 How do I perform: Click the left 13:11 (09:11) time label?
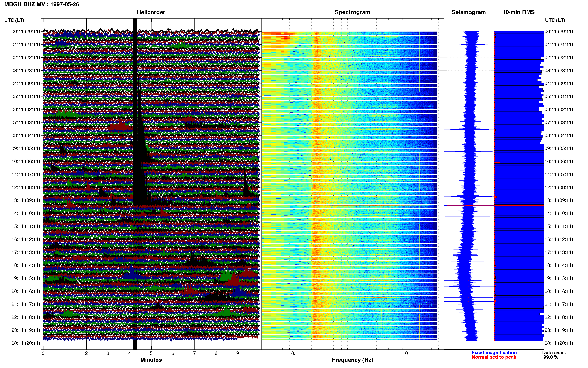pos(26,200)
